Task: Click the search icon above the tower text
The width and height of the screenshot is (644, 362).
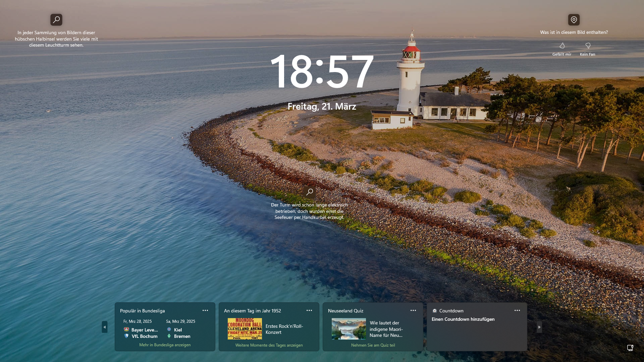Action: coord(310,192)
